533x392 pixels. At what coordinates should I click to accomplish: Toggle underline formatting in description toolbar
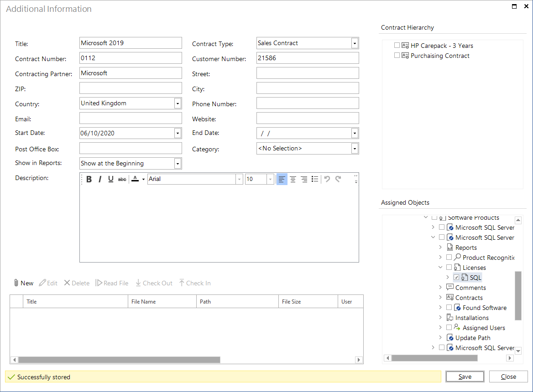click(111, 179)
